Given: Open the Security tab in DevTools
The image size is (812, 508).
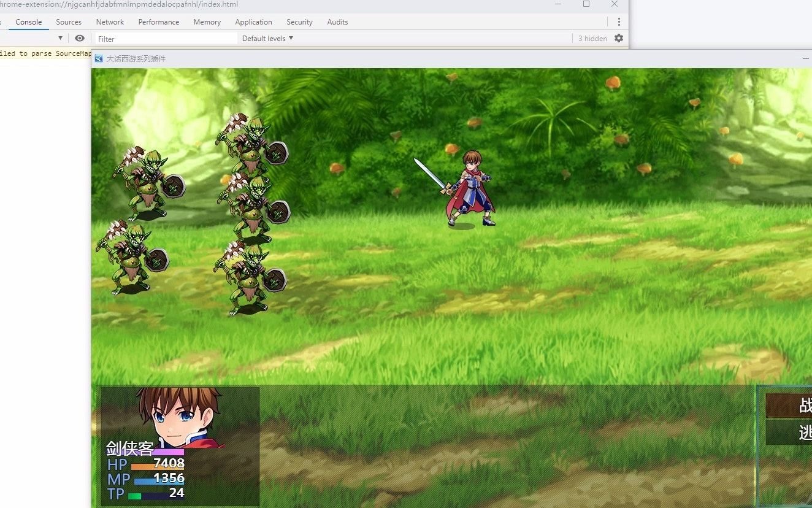Looking at the screenshot, I should tap(299, 21).
